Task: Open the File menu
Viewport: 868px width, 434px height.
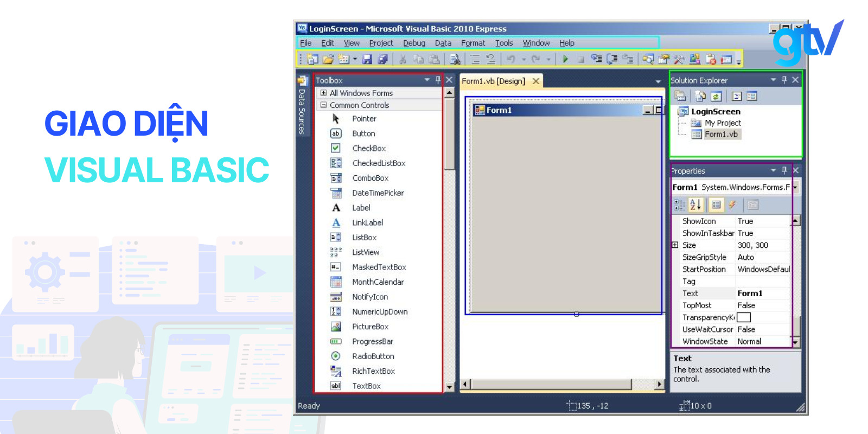Action: pos(306,43)
